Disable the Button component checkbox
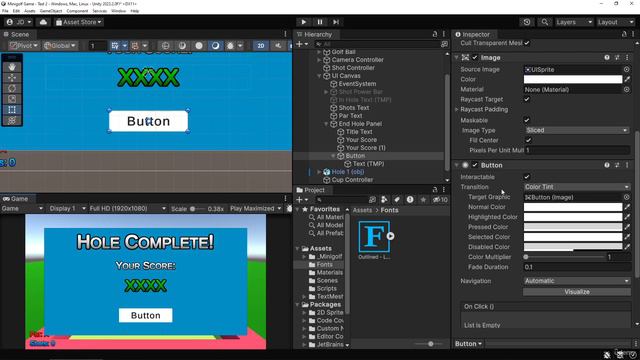Viewport: 640px width, 360px height. (x=475, y=165)
